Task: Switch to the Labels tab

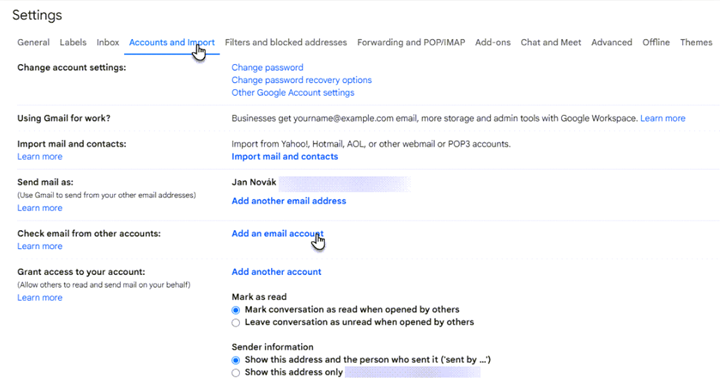Action: (x=73, y=42)
